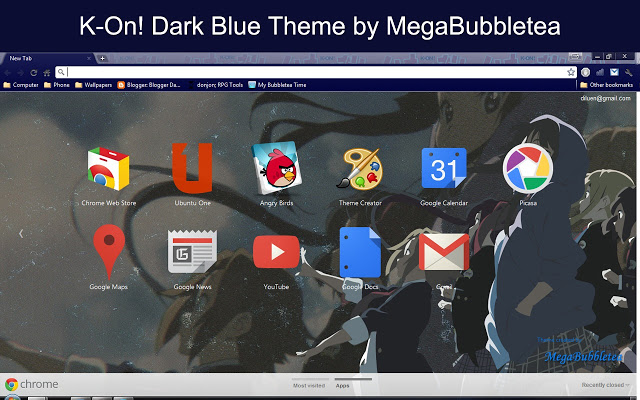The image size is (640, 400).
Task: Bookmark this page with the star
Action: pyautogui.click(x=571, y=72)
